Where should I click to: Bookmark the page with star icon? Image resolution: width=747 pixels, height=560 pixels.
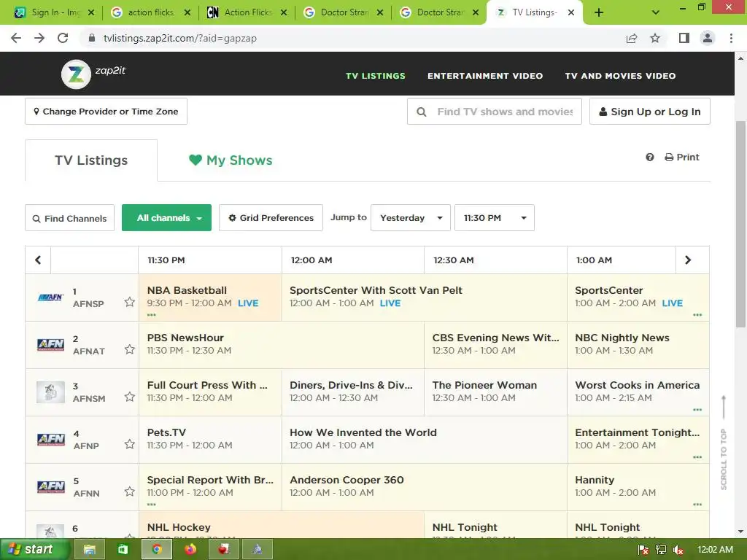[x=655, y=38]
